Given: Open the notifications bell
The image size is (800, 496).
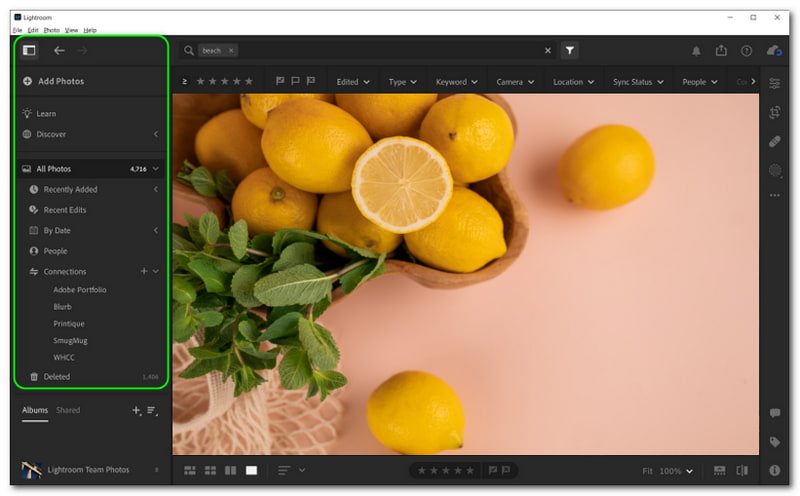Looking at the screenshot, I should pyautogui.click(x=696, y=50).
